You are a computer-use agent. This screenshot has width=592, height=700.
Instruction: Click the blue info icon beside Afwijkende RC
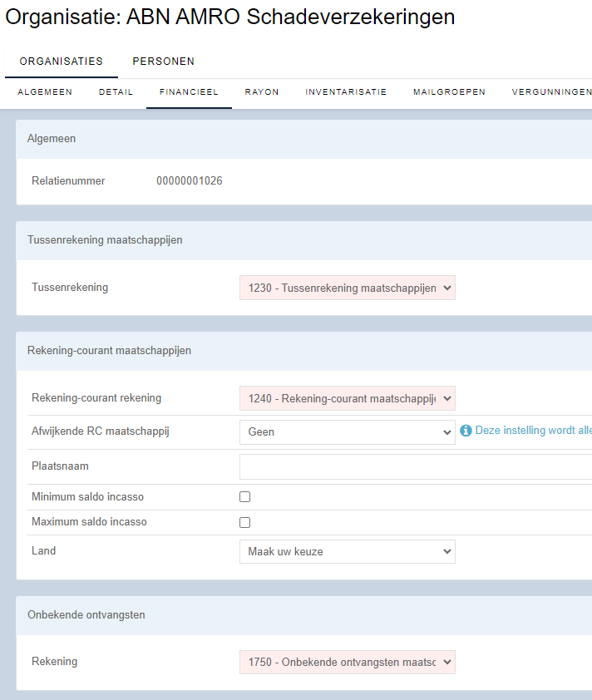(x=466, y=431)
